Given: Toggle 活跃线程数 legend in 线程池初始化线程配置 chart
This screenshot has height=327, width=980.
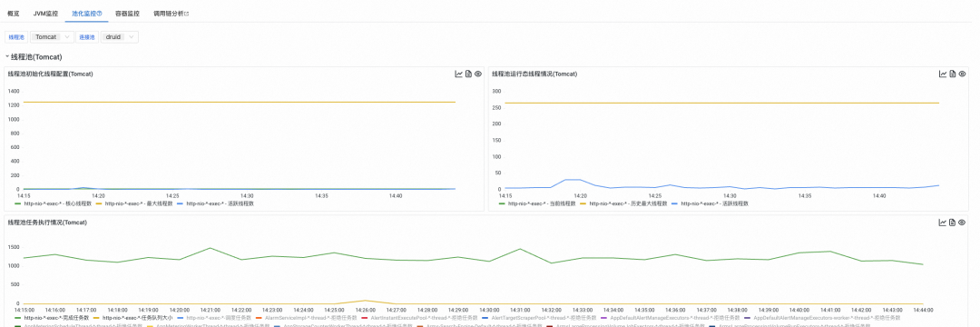Looking at the screenshot, I should [x=215, y=203].
